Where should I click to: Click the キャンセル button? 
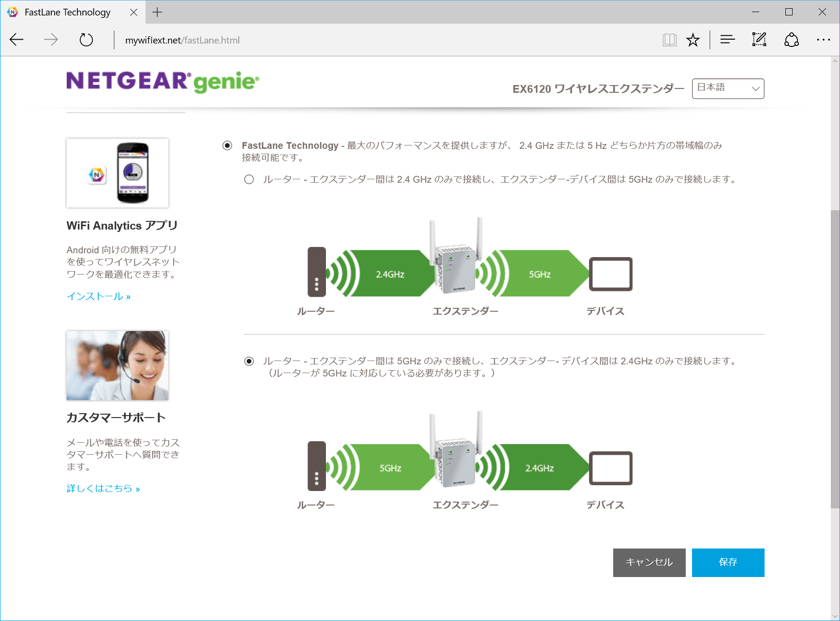pos(649,563)
